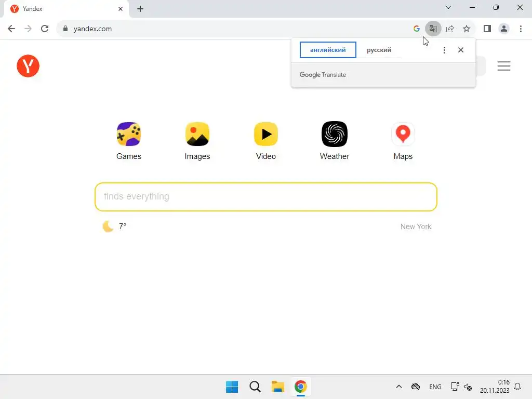Click the Google Translate icon in address bar
The image size is (532, 399).
pyautogui.click(x=433, y=29)
